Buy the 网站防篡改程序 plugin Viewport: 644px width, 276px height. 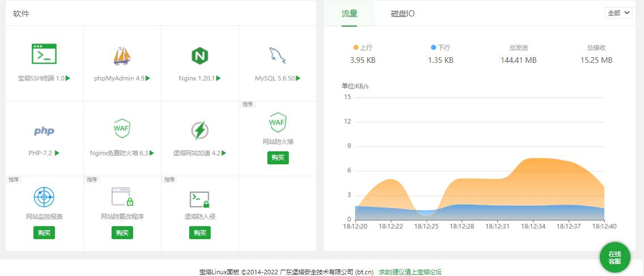coord(122,233)
